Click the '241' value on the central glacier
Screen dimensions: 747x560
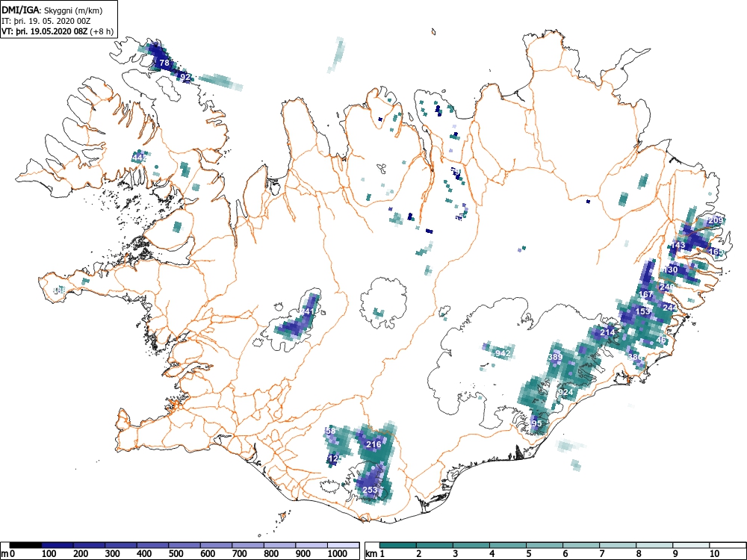pyautogui.click(x=307, y=312)
